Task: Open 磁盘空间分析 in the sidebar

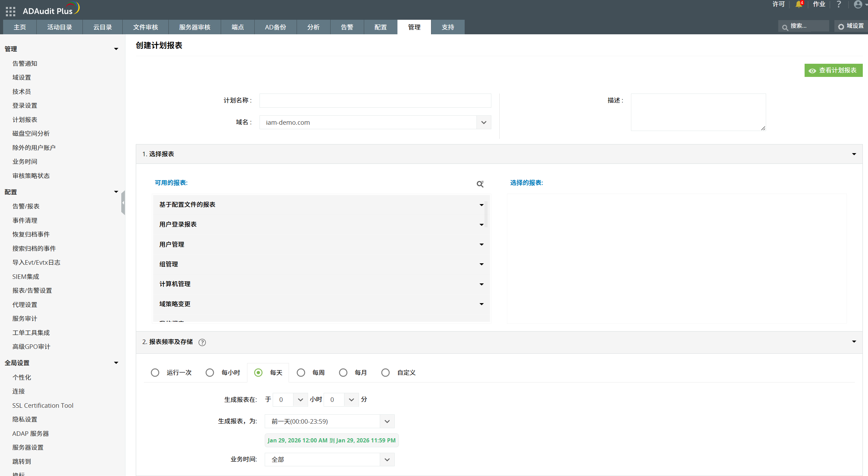Action: click(31, 133)
